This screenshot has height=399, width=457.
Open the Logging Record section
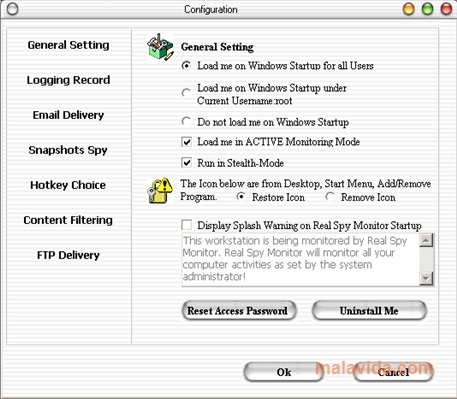coord(68,80)
